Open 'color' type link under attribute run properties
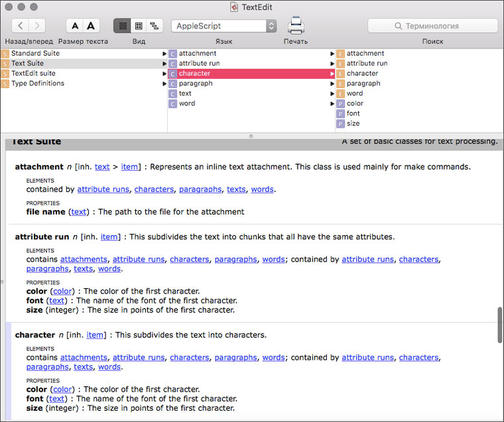This screenshot has height=422, width=504. (x=62, y=291)
